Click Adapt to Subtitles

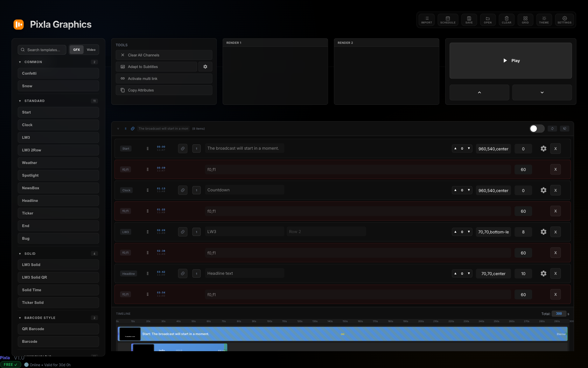(x=156, y=67)
